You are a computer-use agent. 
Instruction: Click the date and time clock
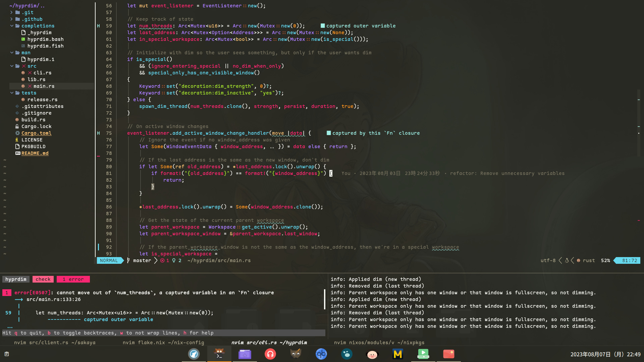point(605,354)
